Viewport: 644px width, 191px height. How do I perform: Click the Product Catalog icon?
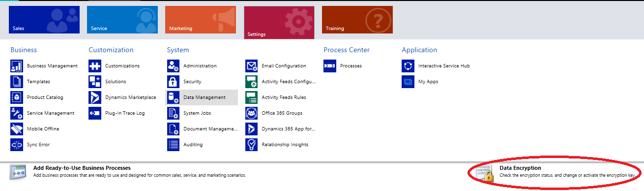(x=17, y=97)
